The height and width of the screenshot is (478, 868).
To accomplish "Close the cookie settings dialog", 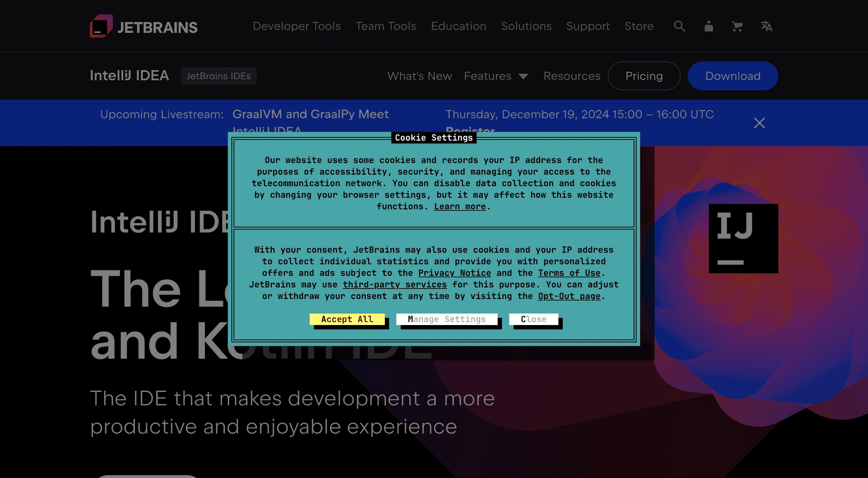I will [534, 319].
